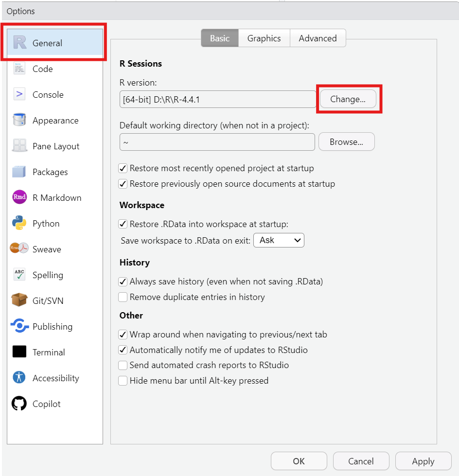Screen dimensions: 459x476
Task: Select the General label in sidebar
Action: coord(47,43)
